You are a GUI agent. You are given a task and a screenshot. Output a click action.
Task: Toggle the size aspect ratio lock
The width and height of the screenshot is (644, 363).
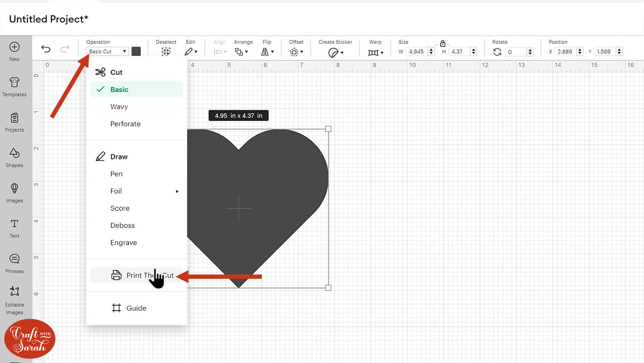pyautogui.click(x=443, y=43)
